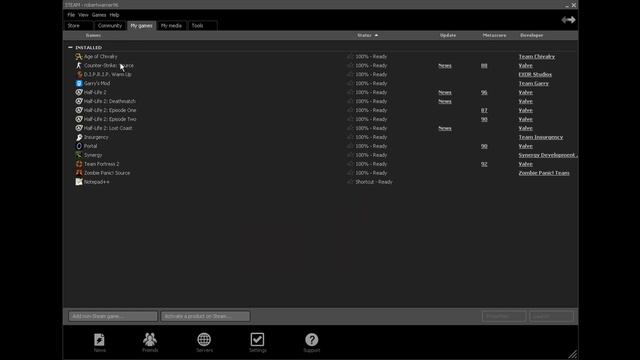Screen dimensions: 640x360
Task: Open the Settings checkmark icon
Action: point(257,340)
